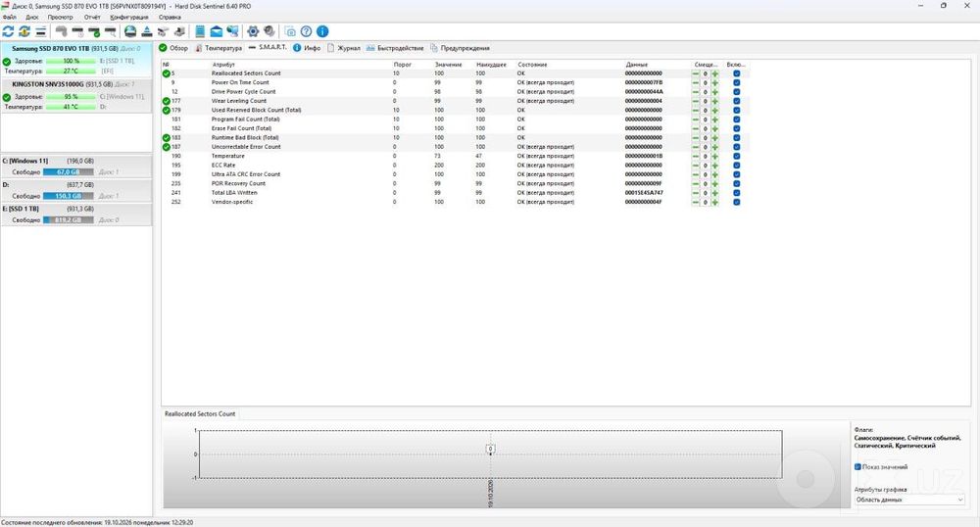This screenshot has height=527, width=980.
Task: Click green status icon of Runtime Bad Block
Action: click(167, 138)
